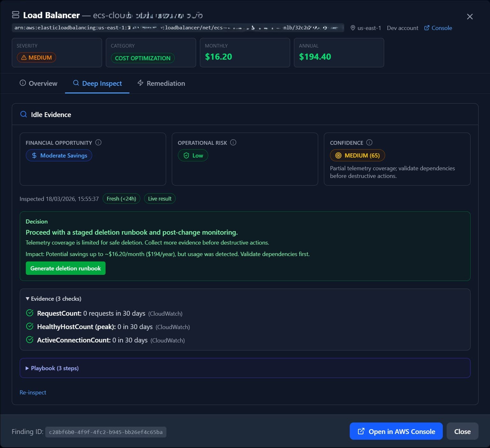Dismiss dialog with the X icon
490x448 pixels.
coord(470,17)
